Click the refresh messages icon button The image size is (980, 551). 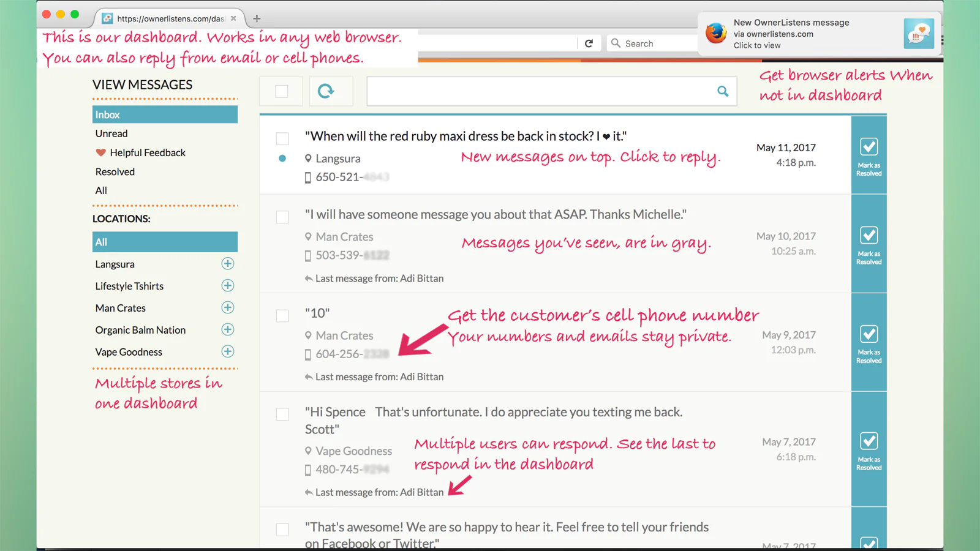pyautogui.click(x=326, y=91)
